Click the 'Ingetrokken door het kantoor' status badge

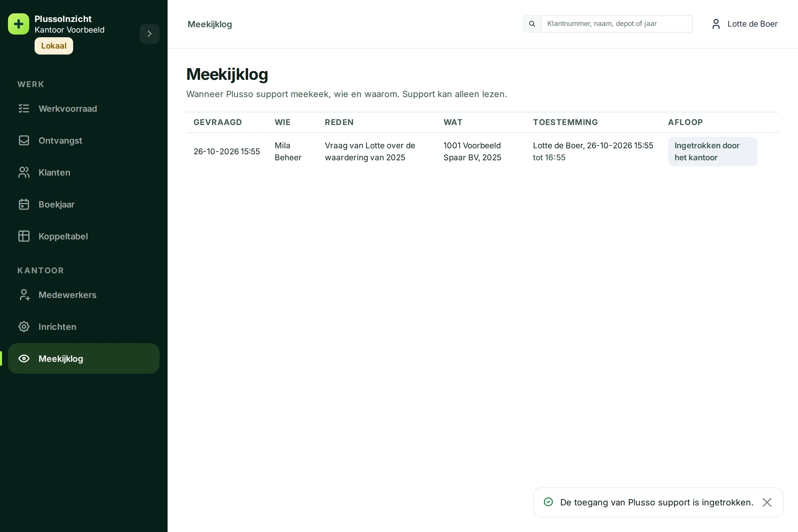713,152
